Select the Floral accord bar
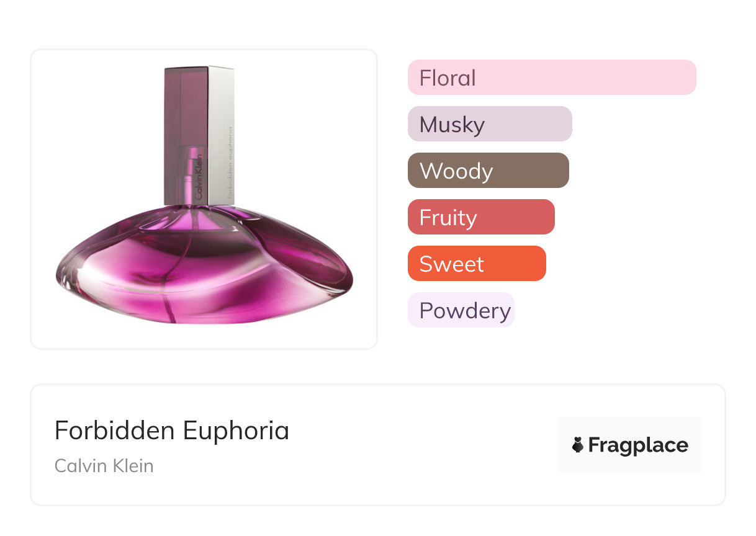Image resolution: width=756 pixels, height=536 pixels. click(x=551, y=78)
